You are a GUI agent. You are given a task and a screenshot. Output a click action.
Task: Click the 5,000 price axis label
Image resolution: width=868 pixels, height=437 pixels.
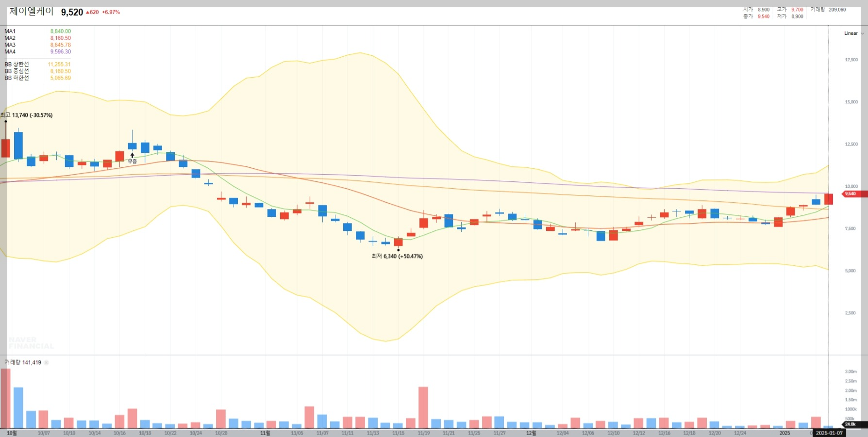(x=851, y=271)
